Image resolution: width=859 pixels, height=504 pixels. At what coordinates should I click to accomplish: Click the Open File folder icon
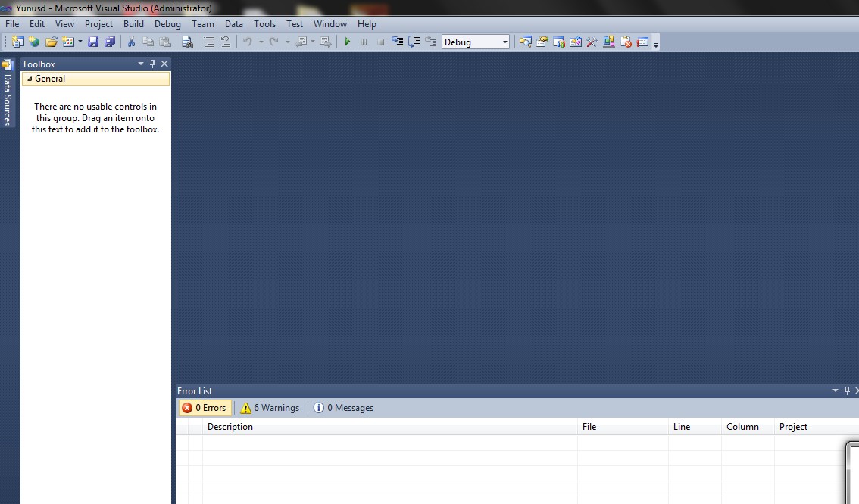point(51,42)
